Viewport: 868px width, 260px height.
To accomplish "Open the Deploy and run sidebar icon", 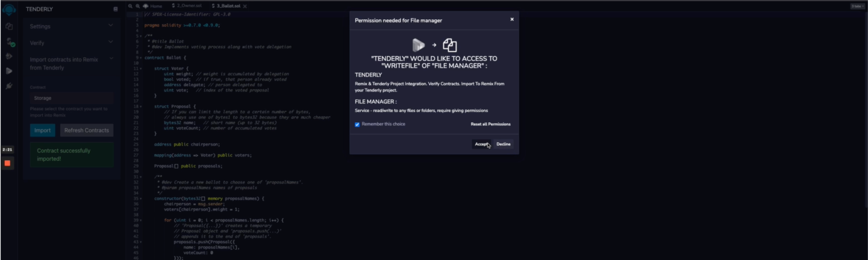I will click(9, 56).
